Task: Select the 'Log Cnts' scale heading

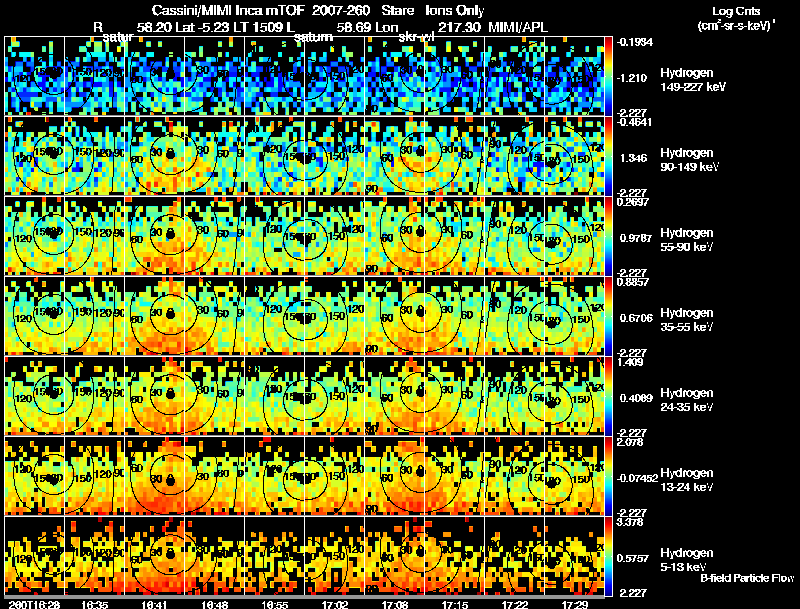Action: [x=736, y=11]
